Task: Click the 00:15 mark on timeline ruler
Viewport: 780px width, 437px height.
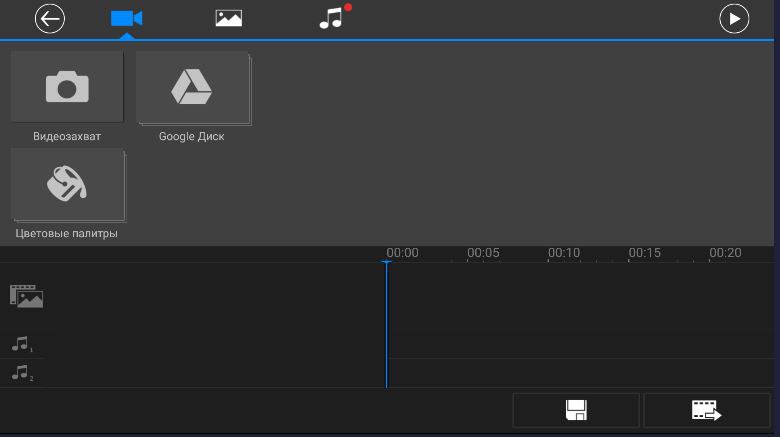Action: 644,253
